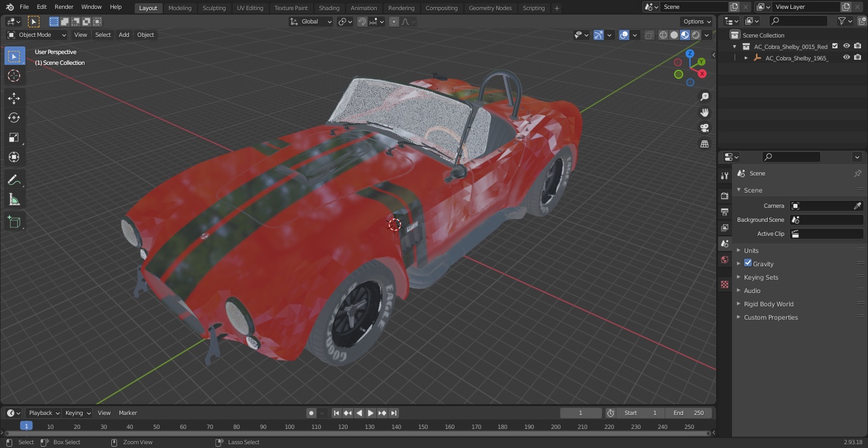
Task: Click the End frame 250 field
Action: tap(688, 413)
